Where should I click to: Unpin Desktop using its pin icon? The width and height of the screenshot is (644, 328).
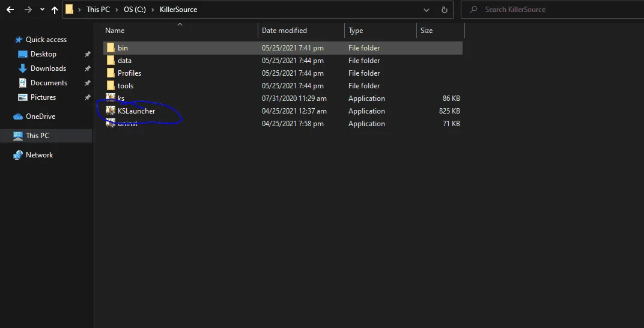tap(87, 54)
